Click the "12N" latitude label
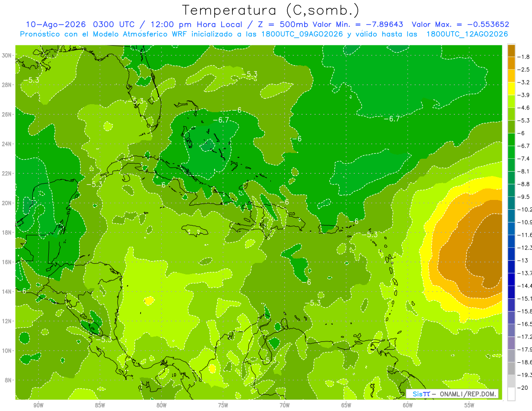The width and height of the screenshot is (532, 411). pyautogui.click(x=8, y=321)
